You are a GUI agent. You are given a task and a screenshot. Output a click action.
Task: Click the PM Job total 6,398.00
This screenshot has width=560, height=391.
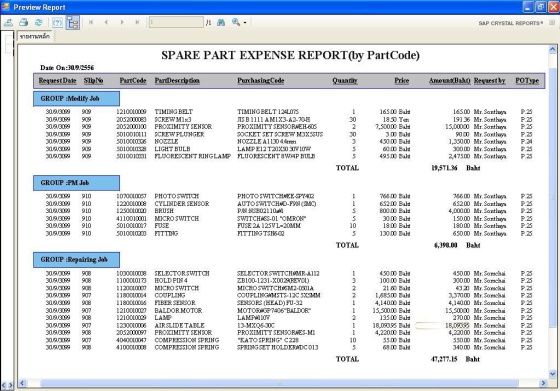446,245
